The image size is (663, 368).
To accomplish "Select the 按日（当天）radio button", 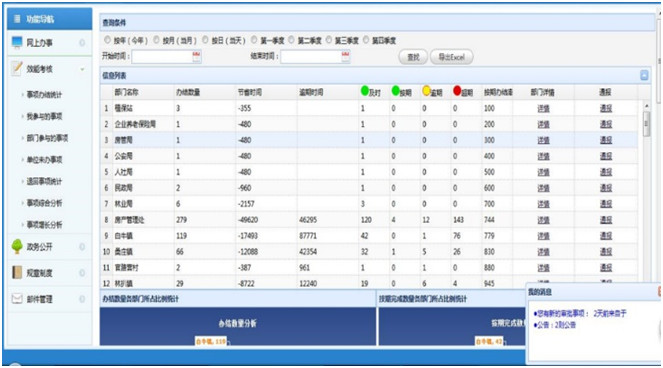I will [205, 40].
